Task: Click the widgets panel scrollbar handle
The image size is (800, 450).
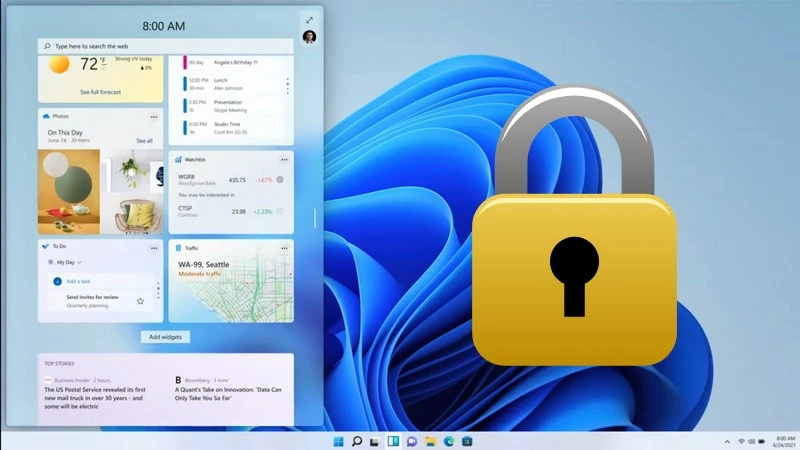Action: (315, 218)
